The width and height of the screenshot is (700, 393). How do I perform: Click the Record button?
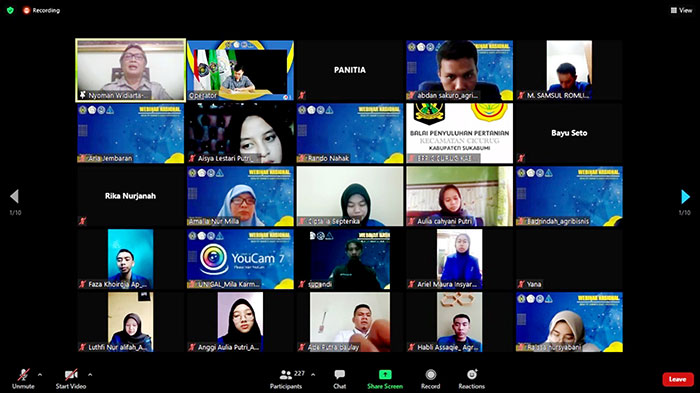(x=430, y=379)
